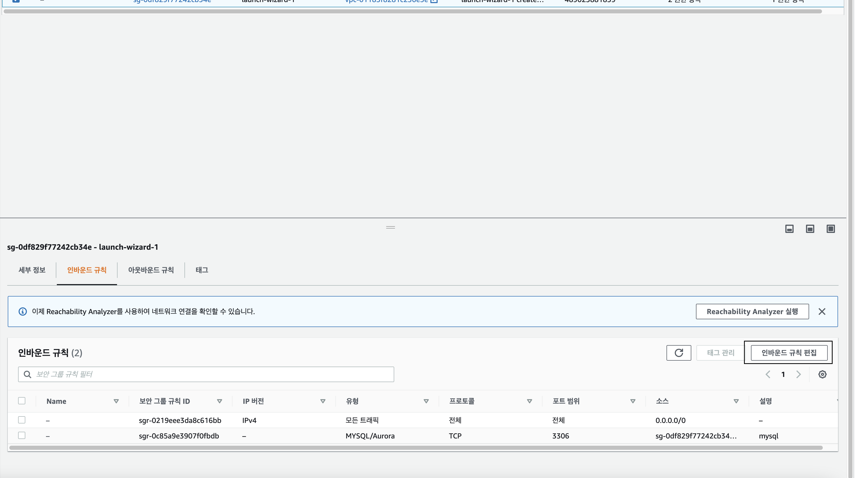
Task: Check the sgr-0219eee3da8c616bb rule row
Action: 22,420
